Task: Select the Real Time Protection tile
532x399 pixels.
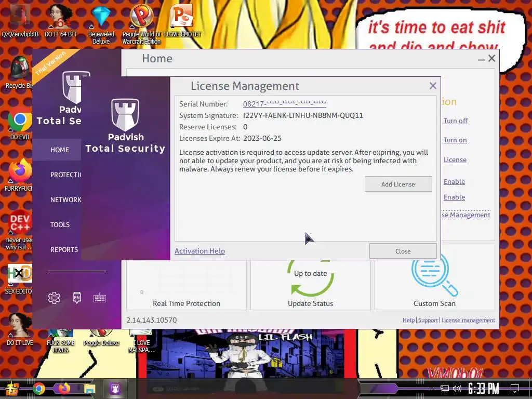Action: pyautogui.click(x=187, y=285)
